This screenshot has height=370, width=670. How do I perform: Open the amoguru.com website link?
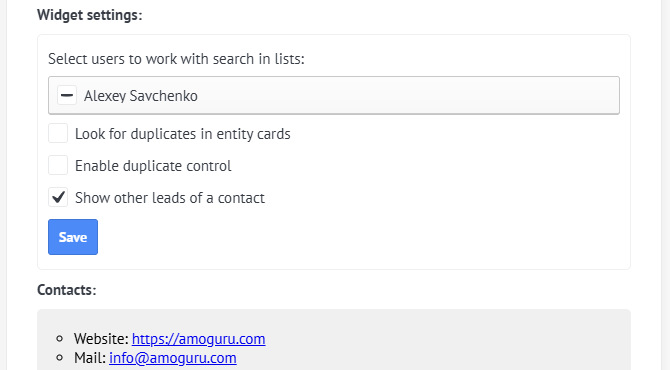(x=198, y=339)
